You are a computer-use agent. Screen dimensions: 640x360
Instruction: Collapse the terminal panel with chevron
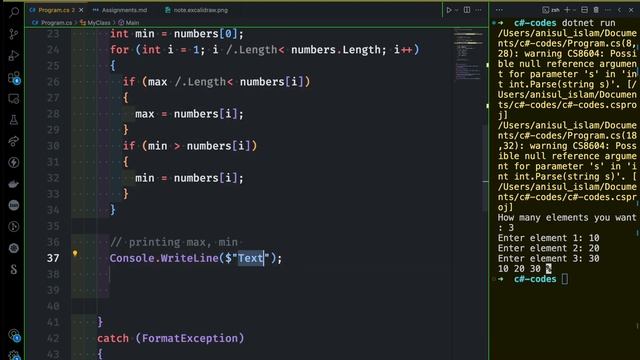point(620,10)
